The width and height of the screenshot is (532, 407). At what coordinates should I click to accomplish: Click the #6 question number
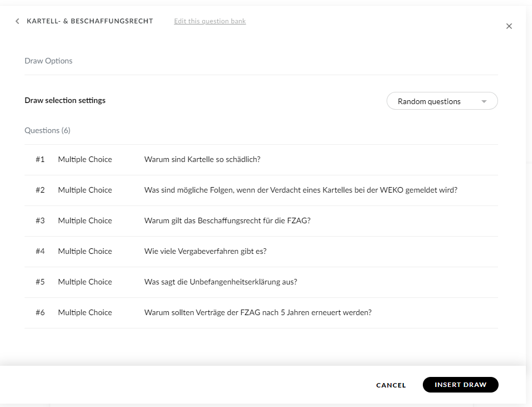click(x=40, y=312)
